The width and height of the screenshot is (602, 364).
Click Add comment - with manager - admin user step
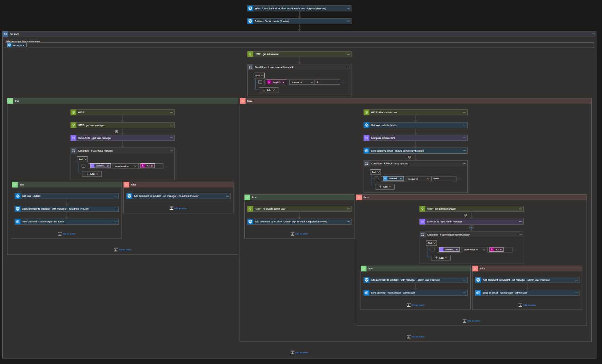coord(416,280)
